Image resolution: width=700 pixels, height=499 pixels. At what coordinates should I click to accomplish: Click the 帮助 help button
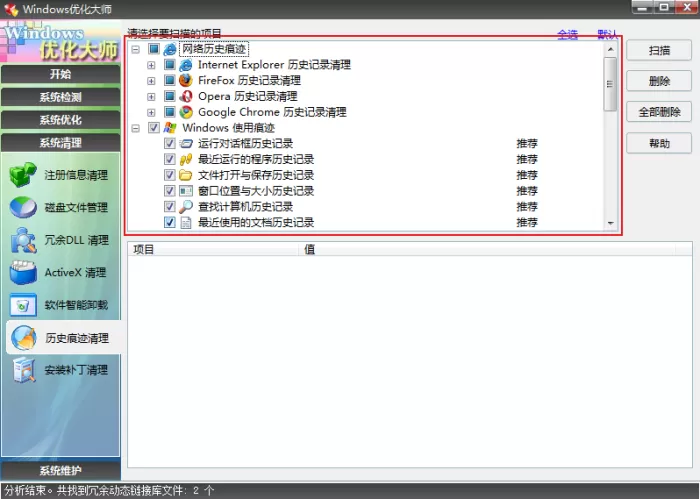coord(659,143)
